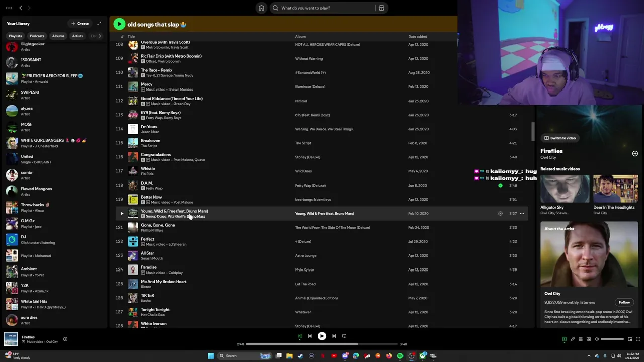Skip to the next track
Viewport: 644px width, 362px height.
[334, 336]
